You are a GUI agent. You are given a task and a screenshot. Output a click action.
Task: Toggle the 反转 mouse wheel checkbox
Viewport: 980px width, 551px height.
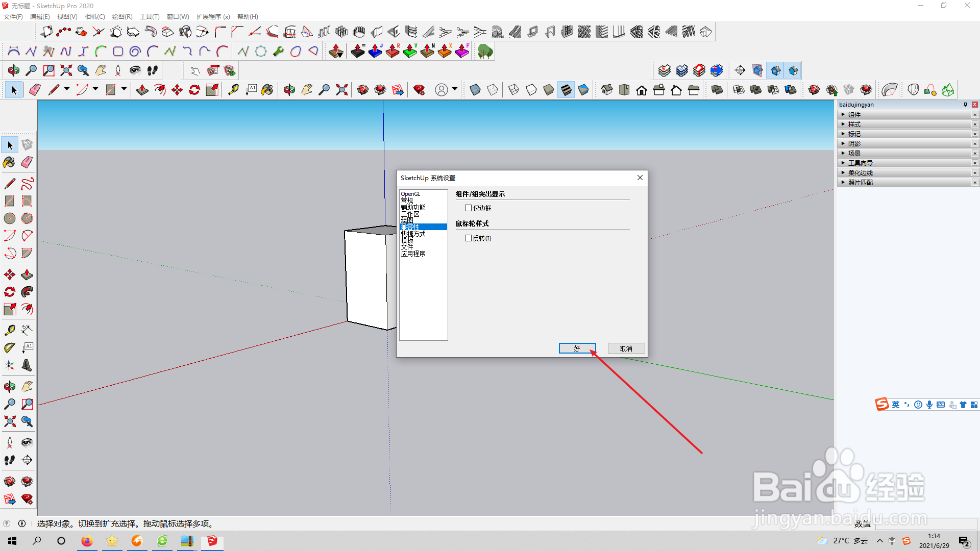(x=468, y=238)
